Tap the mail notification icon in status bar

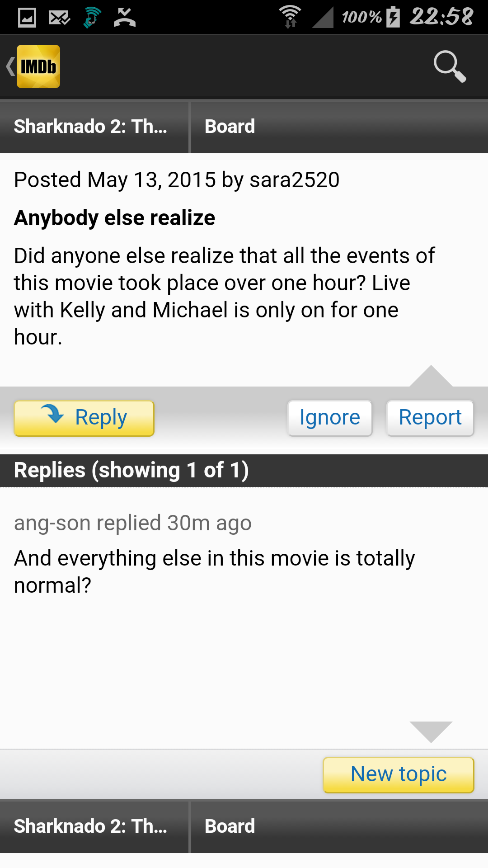[59, 18]
